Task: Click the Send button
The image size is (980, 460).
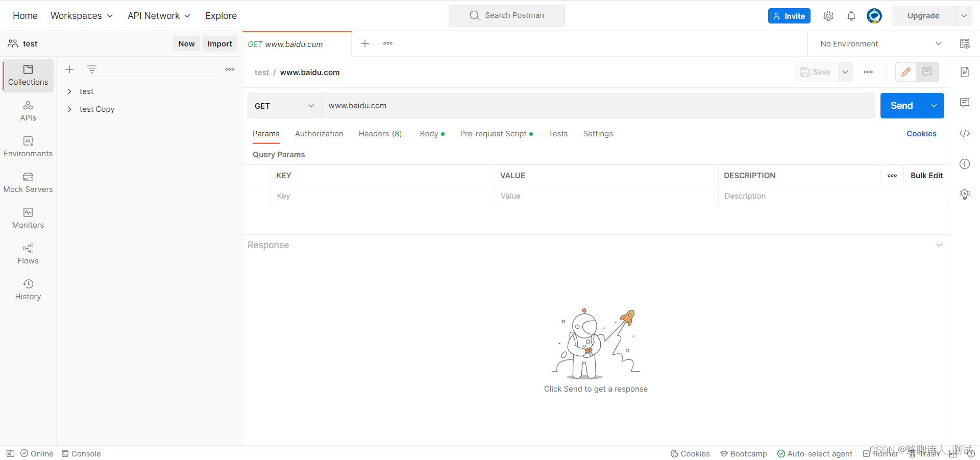Action: 902,106
